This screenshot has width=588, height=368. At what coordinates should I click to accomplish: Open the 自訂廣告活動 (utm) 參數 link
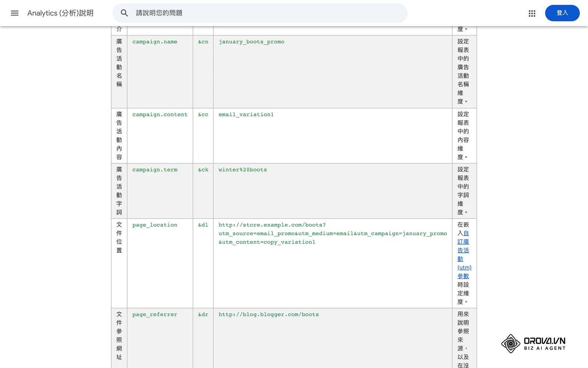[464, 255]
